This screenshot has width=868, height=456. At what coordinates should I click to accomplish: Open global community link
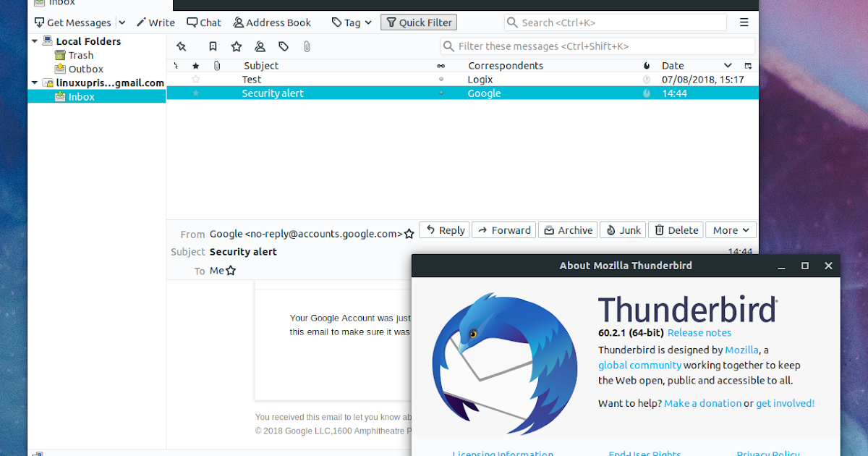639,366
